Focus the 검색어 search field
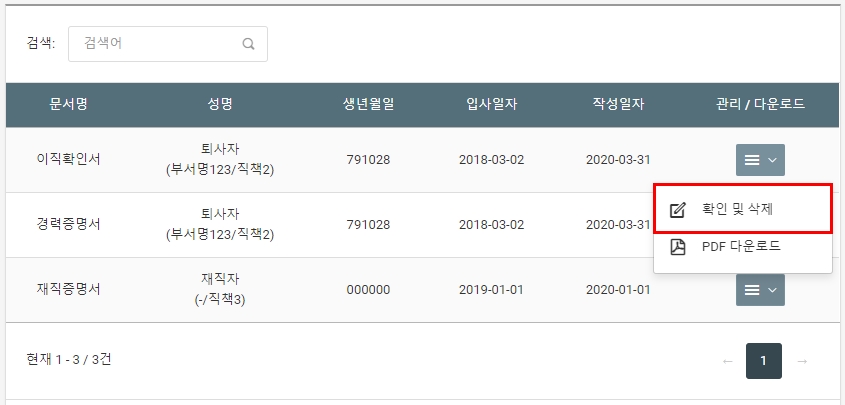Image resolution: width=845 pixels, height=405 pixels. click(168, 44)
